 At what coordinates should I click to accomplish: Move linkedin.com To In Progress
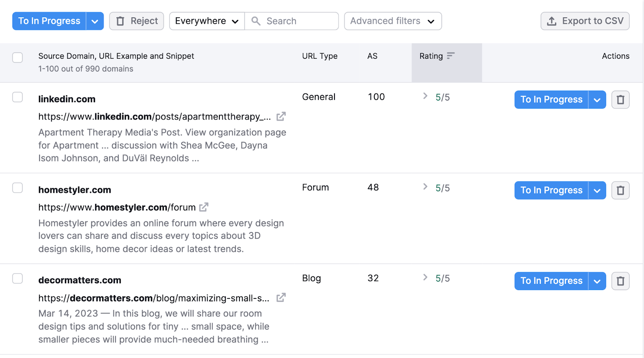(x=551, y=99)
